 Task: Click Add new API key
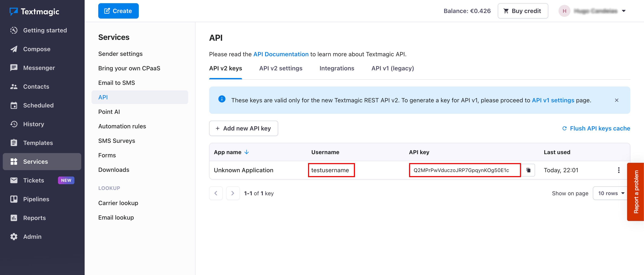coord(243,128)
